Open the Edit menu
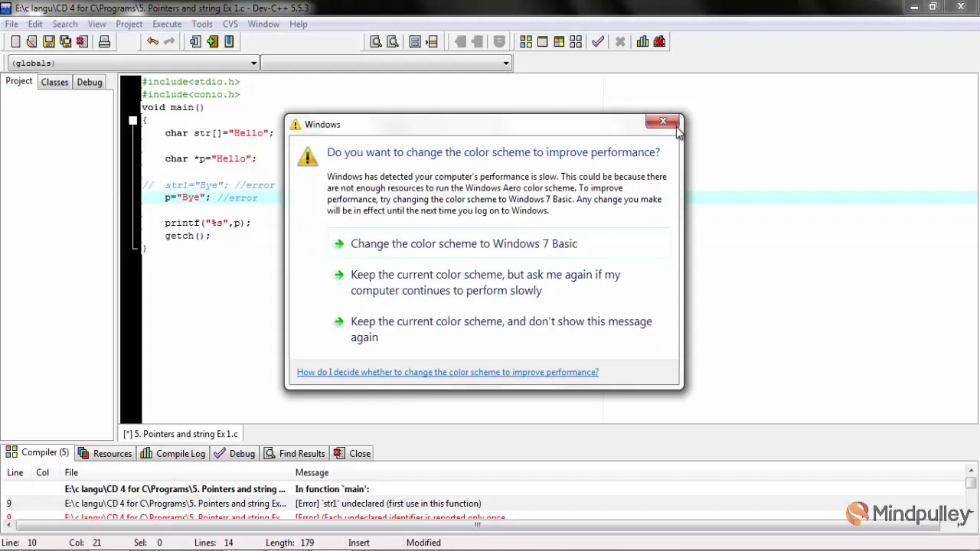Viewport: 980px width, 551px height. tap(35, 24)
